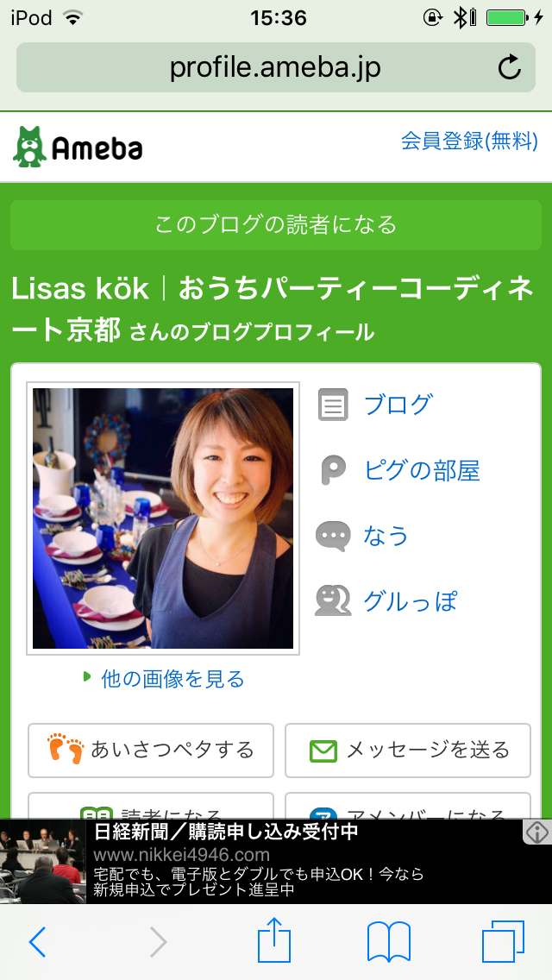
Task: Open the ad info icon on banner
Action: (537, 832)
